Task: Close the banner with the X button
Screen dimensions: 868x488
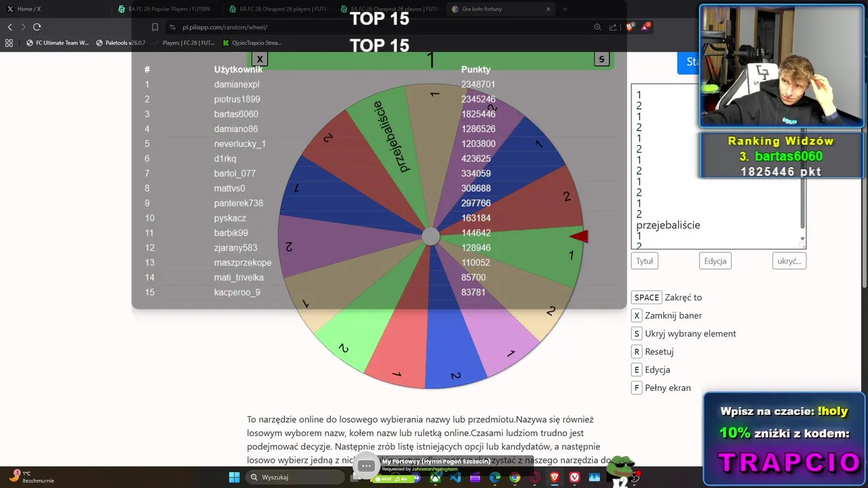Action: coord(260,59)
